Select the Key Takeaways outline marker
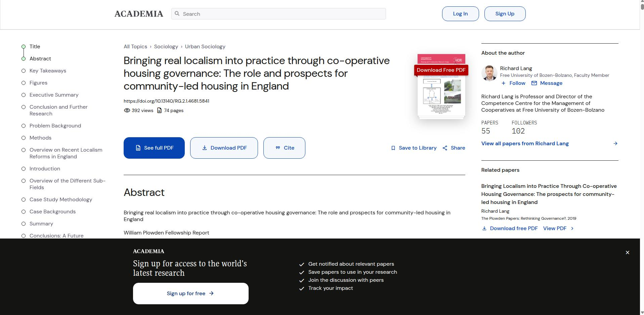The height and width of the screenshot is (315, 644). click(24, 71)
